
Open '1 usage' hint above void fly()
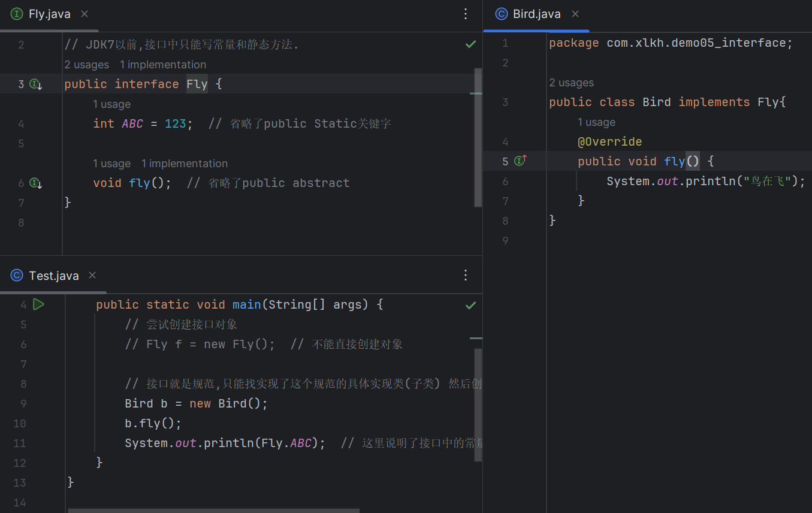click(x=111, y=164)
